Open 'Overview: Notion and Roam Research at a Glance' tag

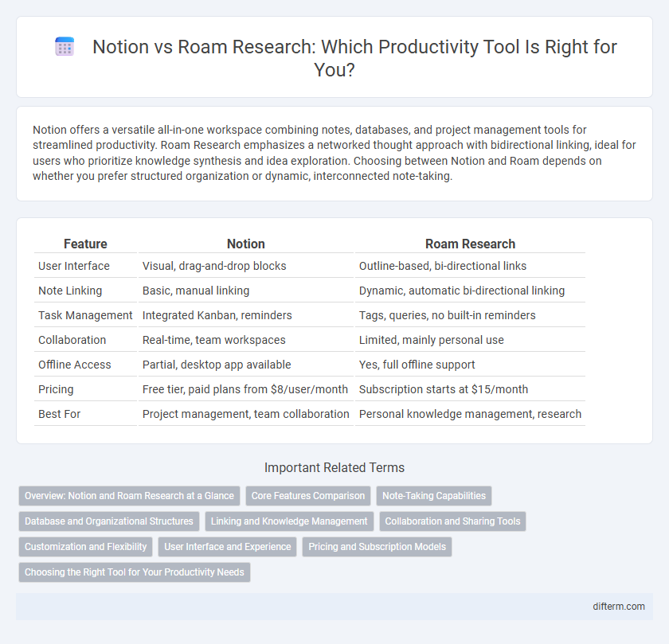(x=129, y=496)
